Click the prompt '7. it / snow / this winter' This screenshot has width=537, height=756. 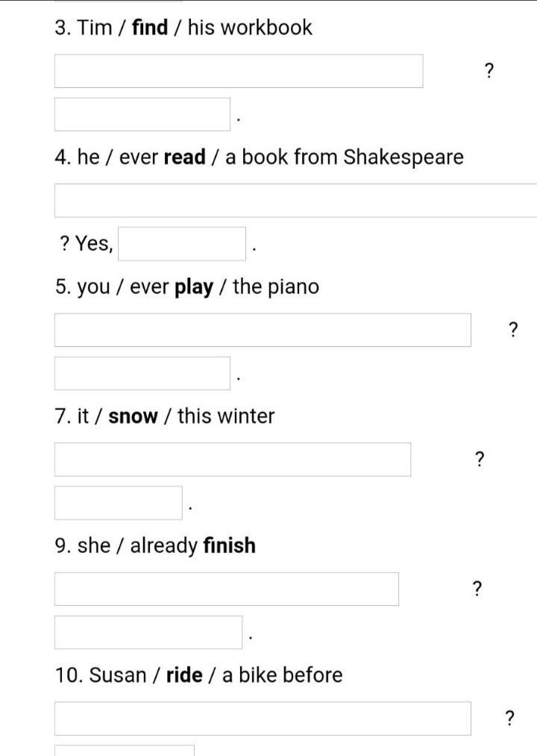164,416
